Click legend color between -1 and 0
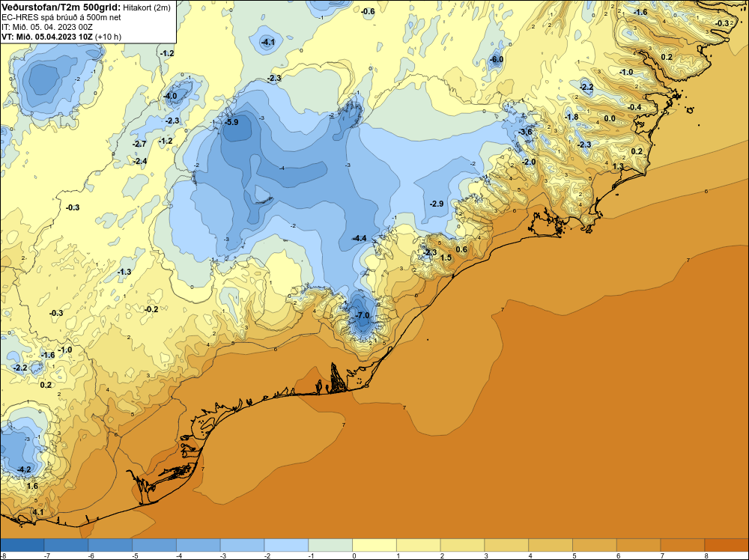Viewport: 749px width, 560px height. [330, 545]
